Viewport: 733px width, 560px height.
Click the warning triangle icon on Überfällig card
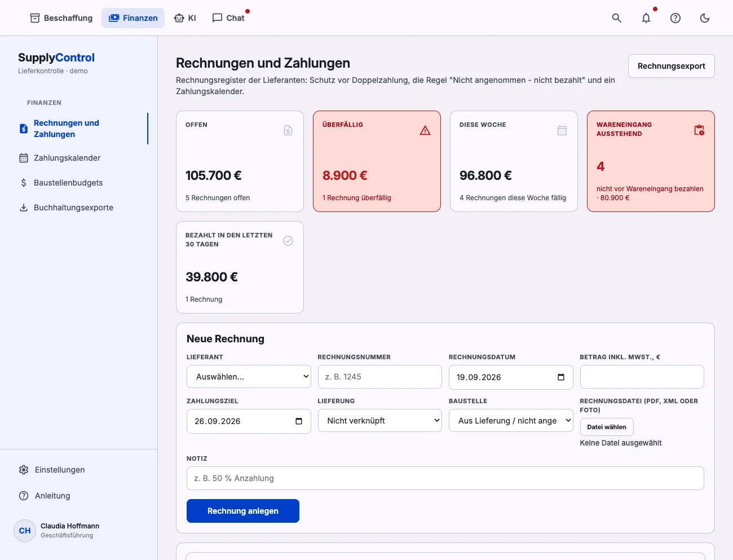(x=425, y=130)
